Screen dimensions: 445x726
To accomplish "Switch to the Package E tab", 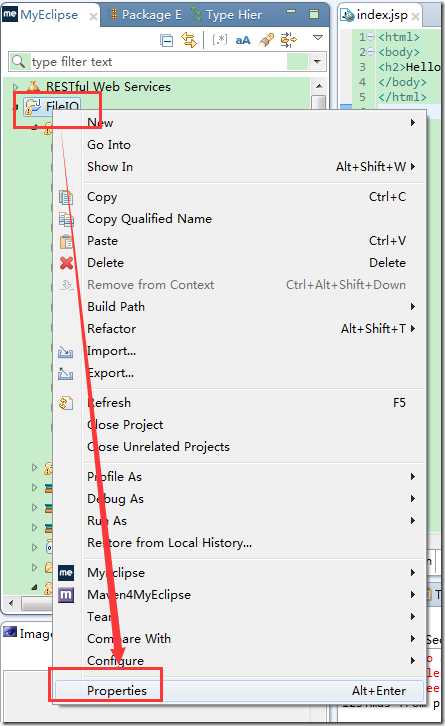I will tap(146, 15).
